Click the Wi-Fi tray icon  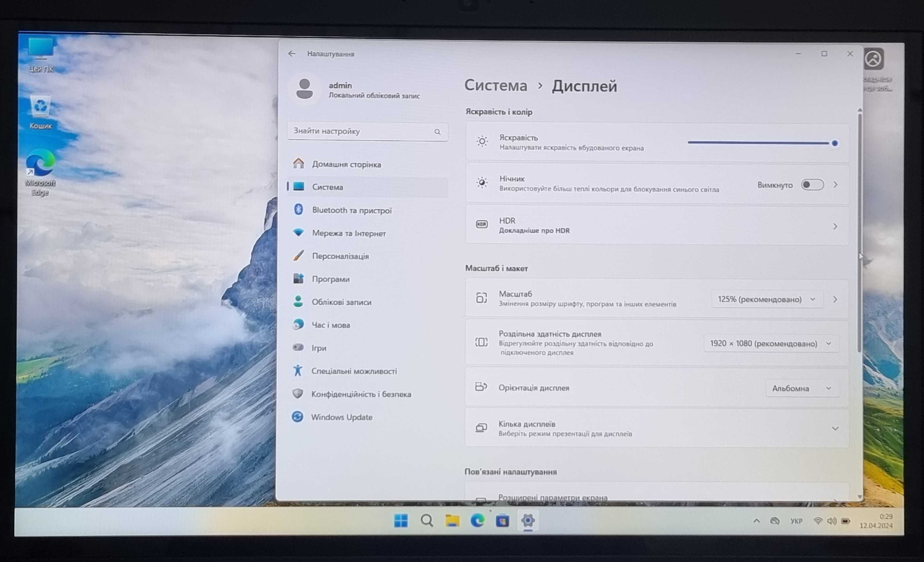[818, 521]
